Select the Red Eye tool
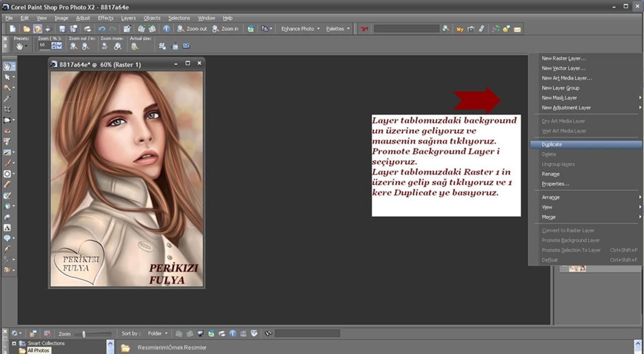Screen dimensions: 644x354 [8, 131]
